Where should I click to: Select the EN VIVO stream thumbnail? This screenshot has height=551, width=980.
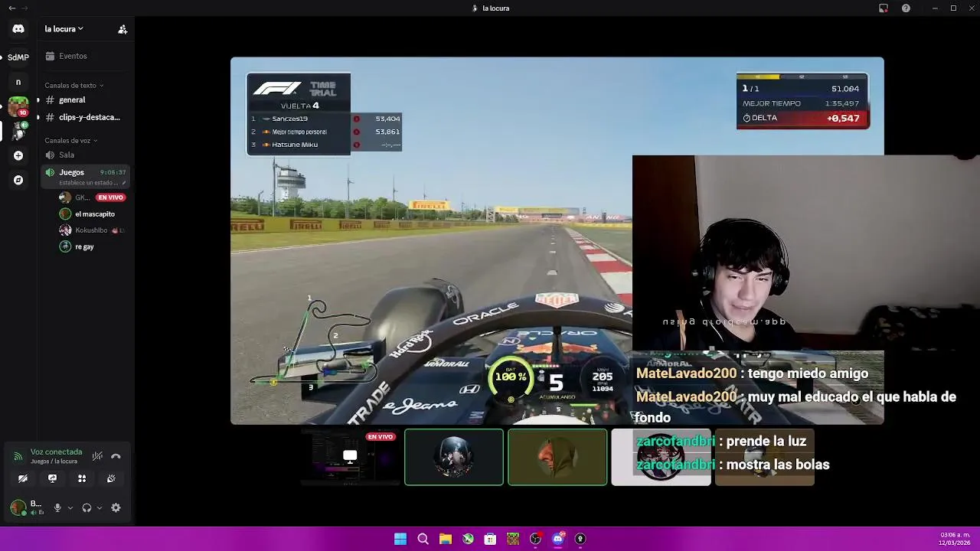coord(351,457)
